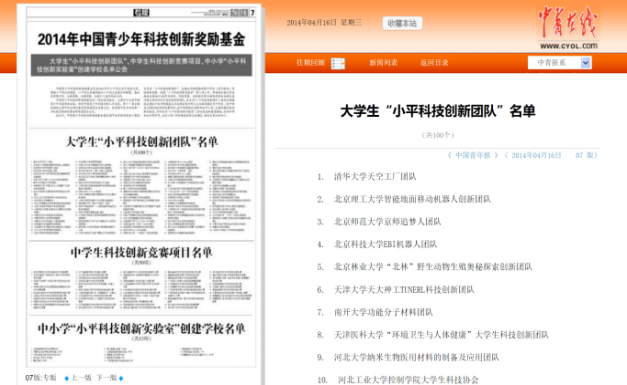Viewport: 627px width, 385px height.
Task: Click the blue arrow icon before 上一版
Action: click(x=67, y=378)
